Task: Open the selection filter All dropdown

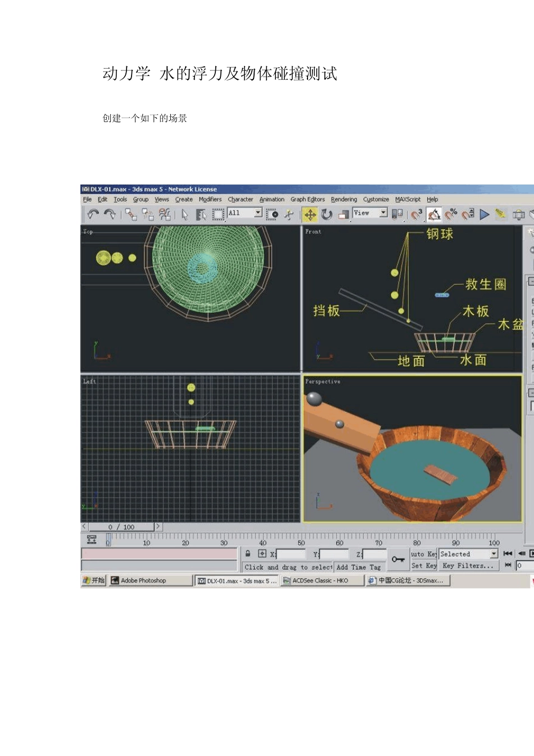Action: tap(245, 213)
